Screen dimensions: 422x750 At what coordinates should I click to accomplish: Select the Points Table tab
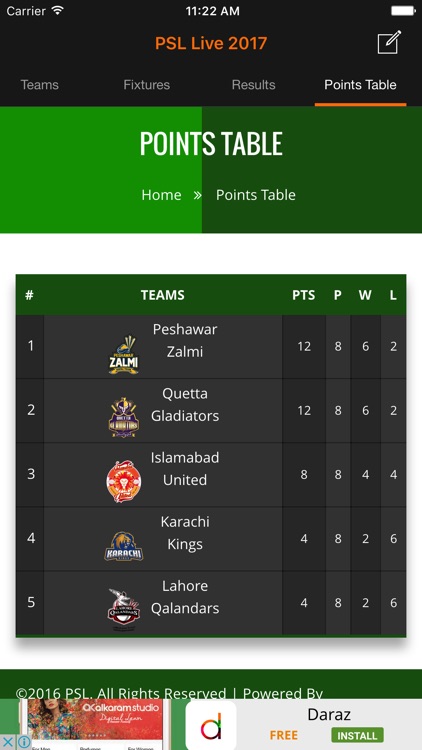tap(360, 85)
